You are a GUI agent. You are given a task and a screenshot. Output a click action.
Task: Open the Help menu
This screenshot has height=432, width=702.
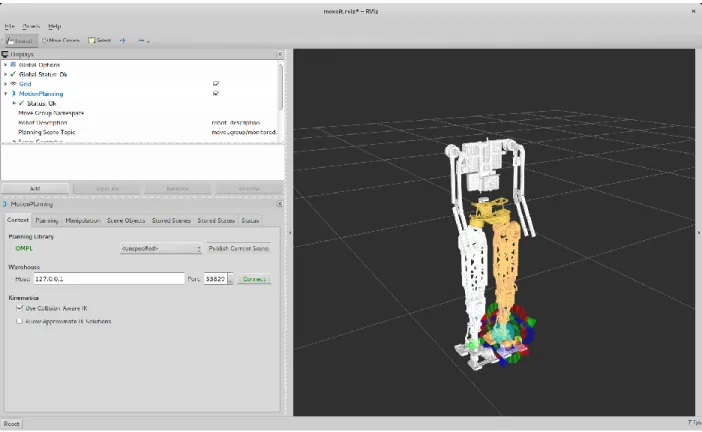pyautogui.click(x=55, y=26)
